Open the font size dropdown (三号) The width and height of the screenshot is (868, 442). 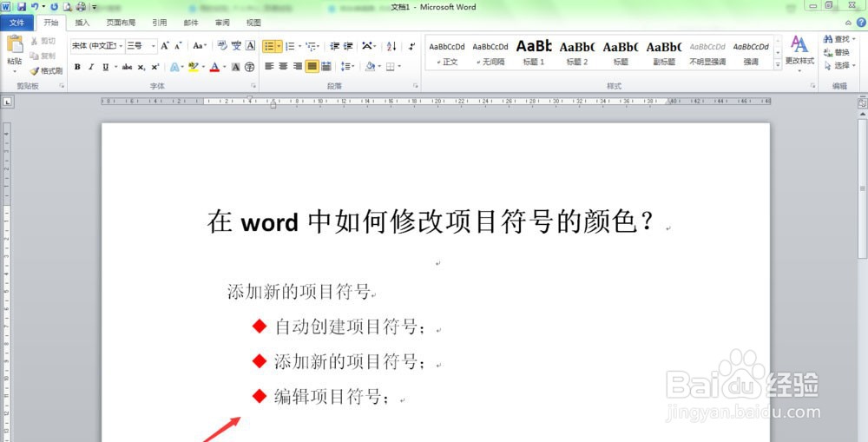pyautogui.click(x=154, y=46)
